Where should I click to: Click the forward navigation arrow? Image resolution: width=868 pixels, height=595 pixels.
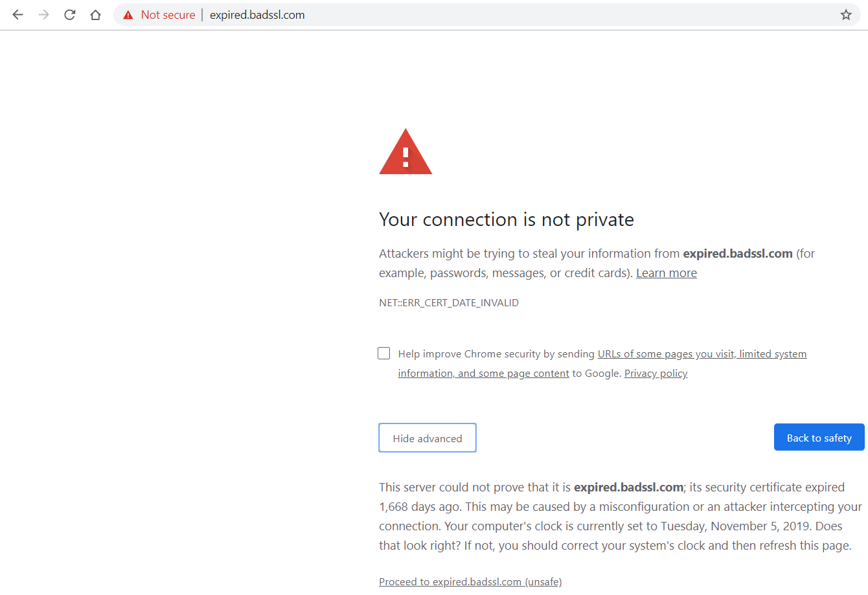click(x=43, y=15)
